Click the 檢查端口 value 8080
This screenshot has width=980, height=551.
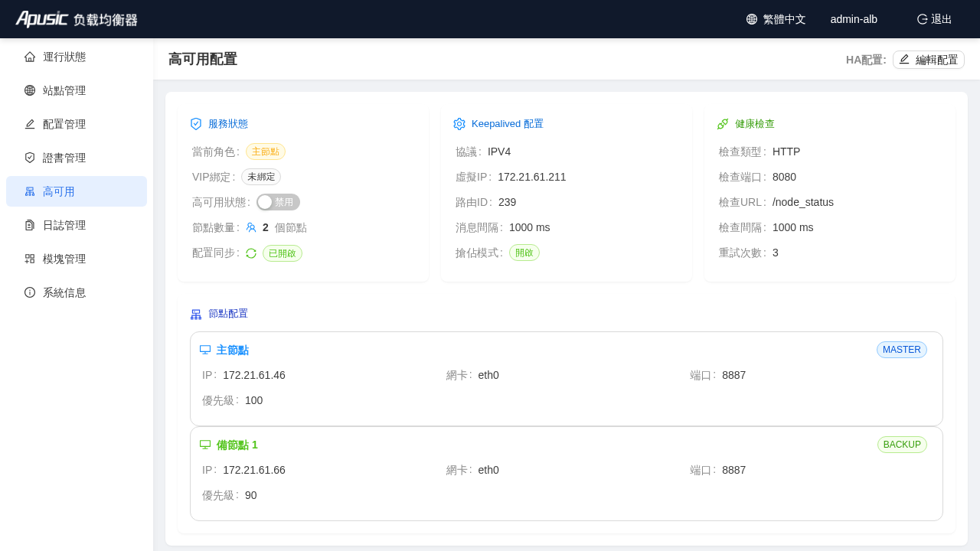click(784, 177)
